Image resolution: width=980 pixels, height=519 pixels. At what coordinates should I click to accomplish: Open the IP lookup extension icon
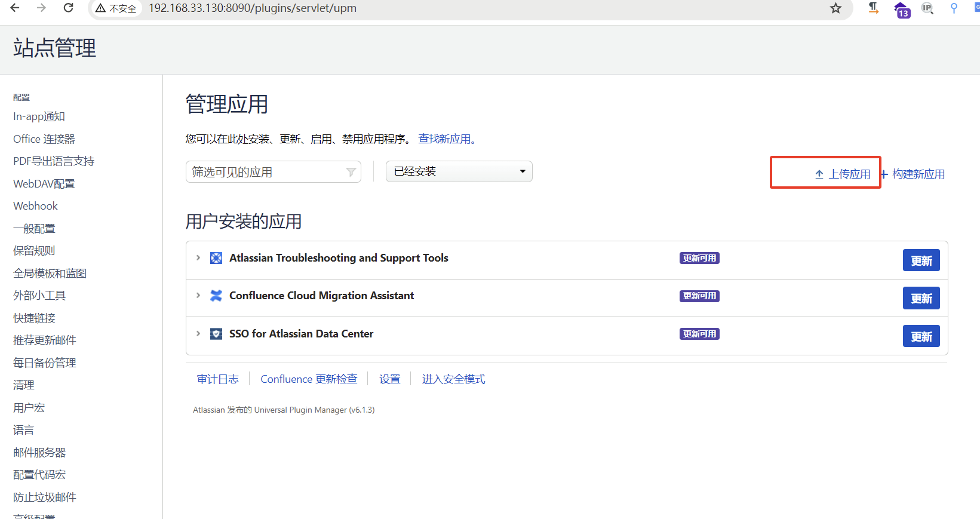927,8
